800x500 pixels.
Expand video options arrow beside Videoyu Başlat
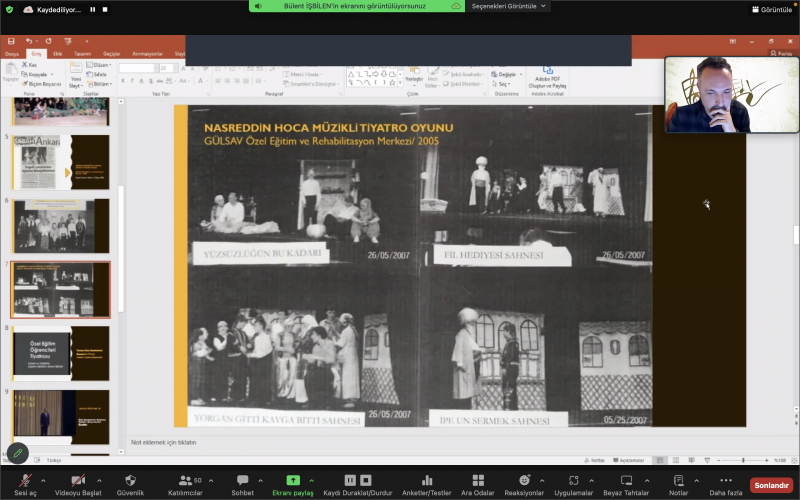pyautogui.click(x=99, y=481)
